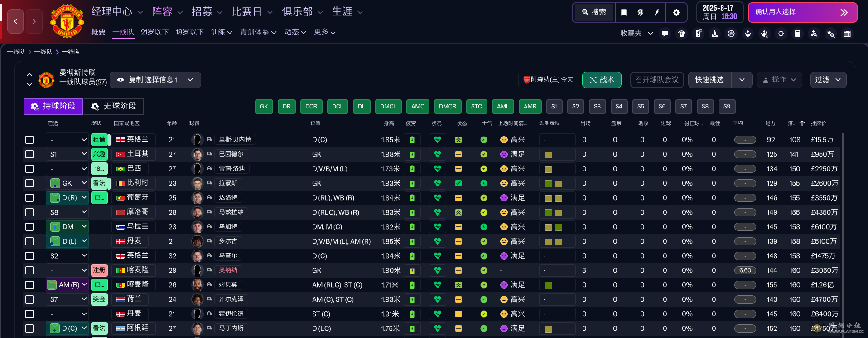The width and height of the screenshot is (868, 338).
Task: Open the settings gear icon
Action: click(x=676, y=12)
